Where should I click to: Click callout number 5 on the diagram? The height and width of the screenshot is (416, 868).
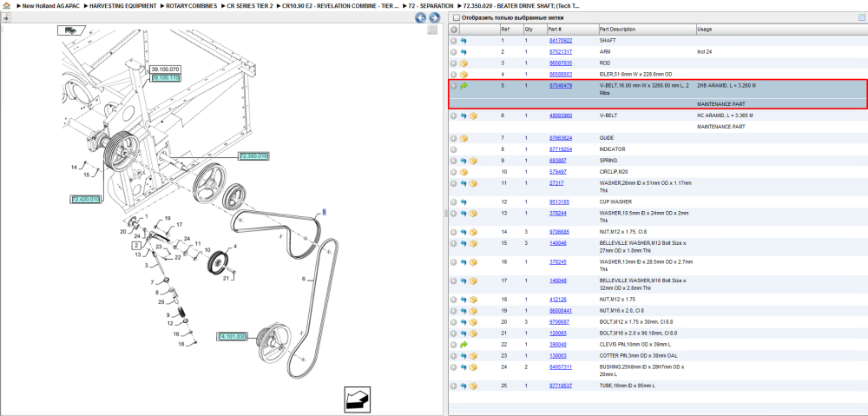point(325,212)
